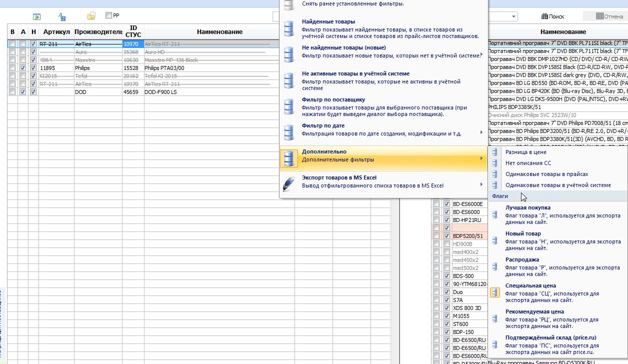This screenshot has height=364, width=628.
Task: Sort by the Артикул column header
Action: point(56,31)
